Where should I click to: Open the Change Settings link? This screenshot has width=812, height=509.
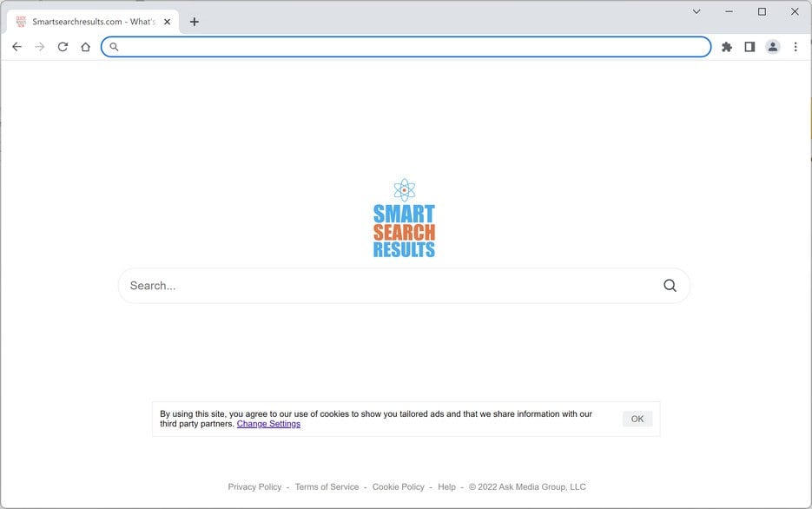pos(268,424)
